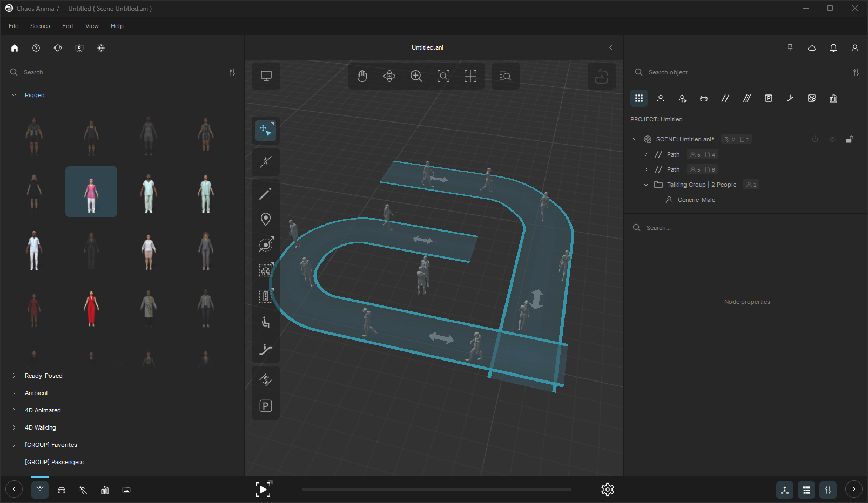Select Generic_Male in scene tree
Image resolution: width=868 pixels, height=503 pixels.
696,200
